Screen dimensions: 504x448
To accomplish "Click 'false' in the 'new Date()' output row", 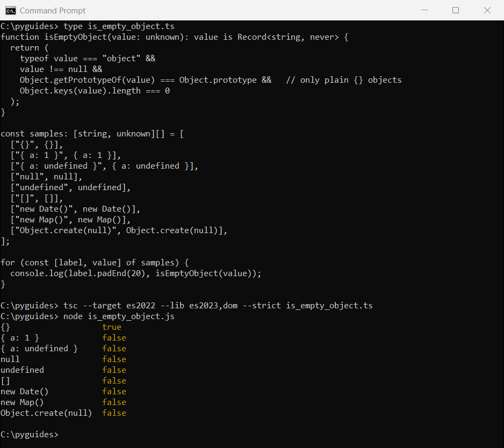I will point(114,392).
